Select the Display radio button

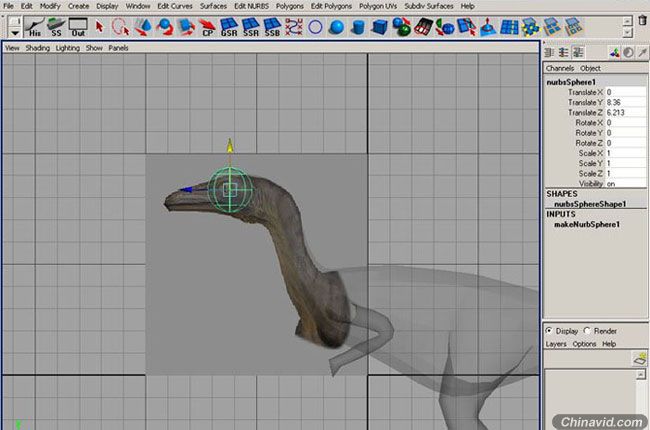(x=550, y=331)
